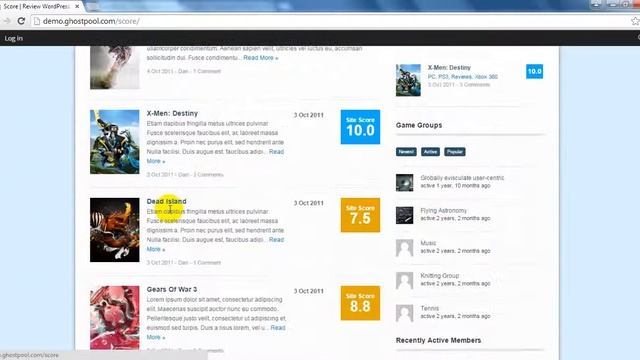The width and height of the screenshot is (640, 360).
Task: Reload the page with the refresh icon
Action: (x=21, y=21)
